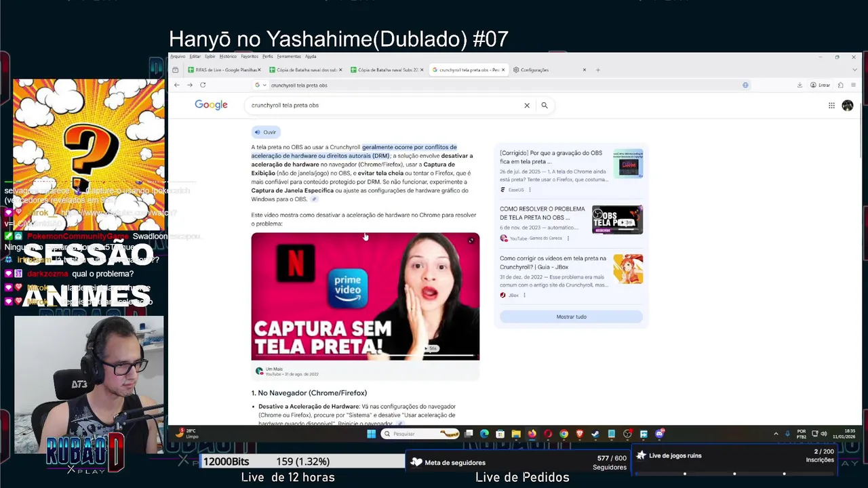Open the Editar menu
The image size is (868, 488).
point(195,56)
